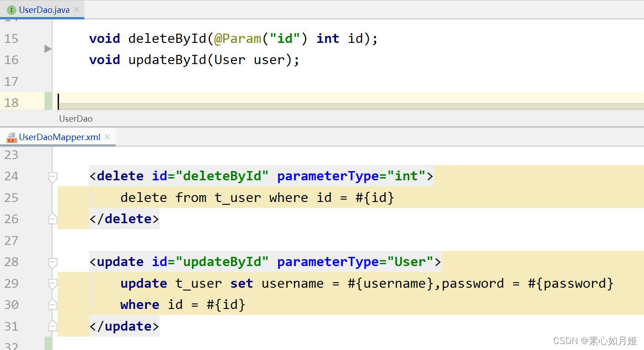Click line number 18 in the gutter
Screen dimensions: 644x350
click(x=12, y=102)
